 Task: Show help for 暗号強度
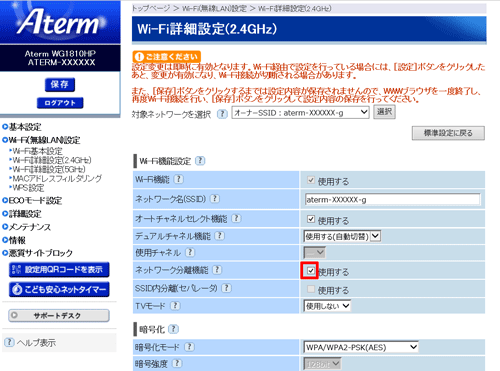(177, 363)
